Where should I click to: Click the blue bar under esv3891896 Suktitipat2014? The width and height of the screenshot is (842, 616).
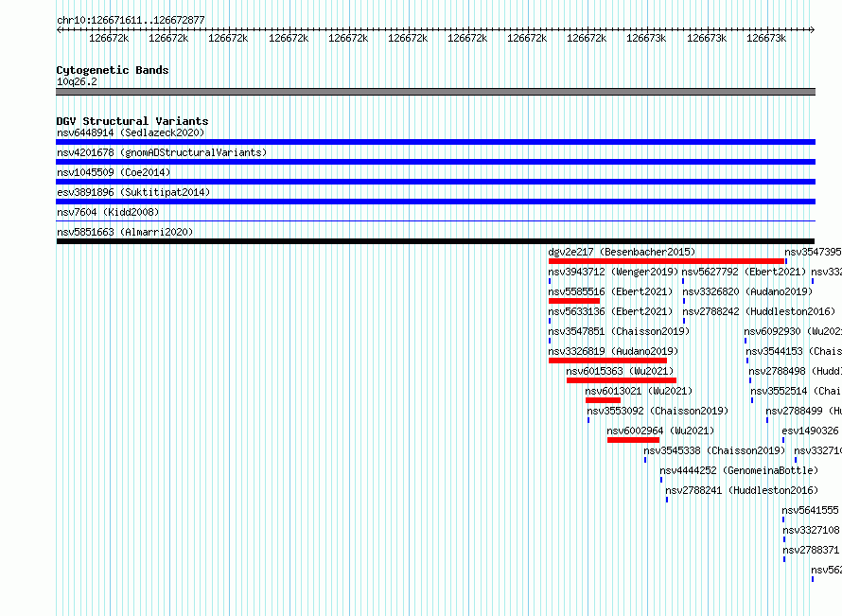435,202
